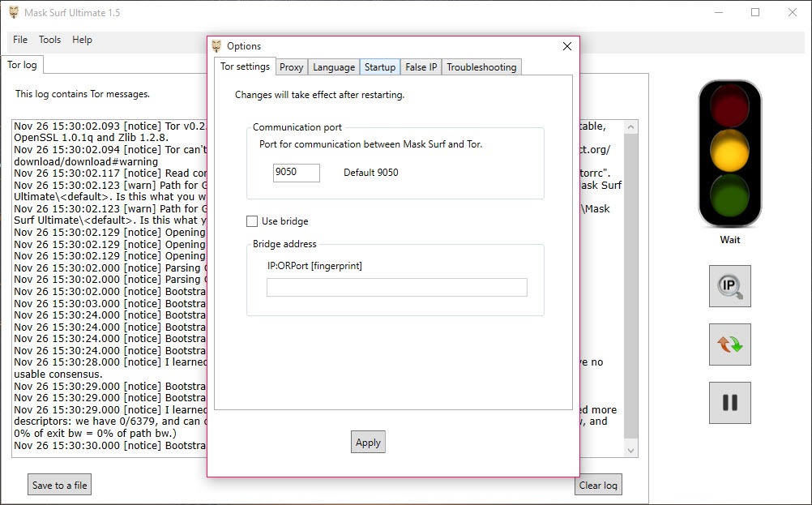Click the 'Wait' status label
The height and width of the screenshot is (505, 812).
[729, 240]
